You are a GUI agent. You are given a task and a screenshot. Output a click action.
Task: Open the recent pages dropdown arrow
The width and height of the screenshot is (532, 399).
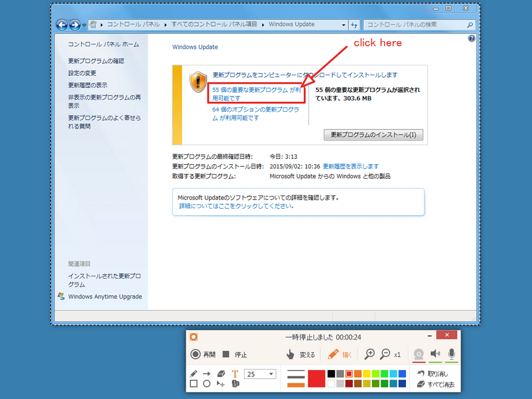[x=84, y=25]
